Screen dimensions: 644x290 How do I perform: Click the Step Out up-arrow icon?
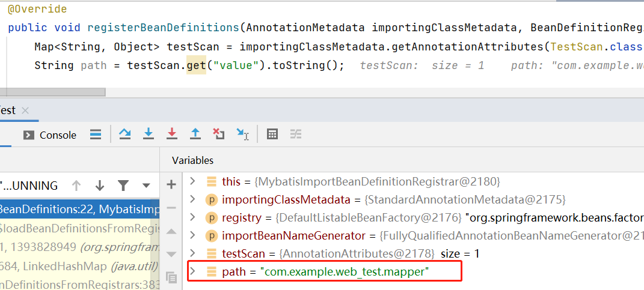tap(195, 134)
